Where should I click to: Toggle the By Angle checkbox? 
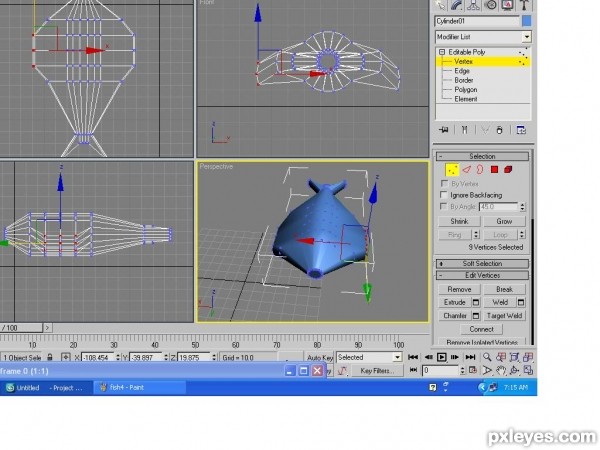click(444, 206)
